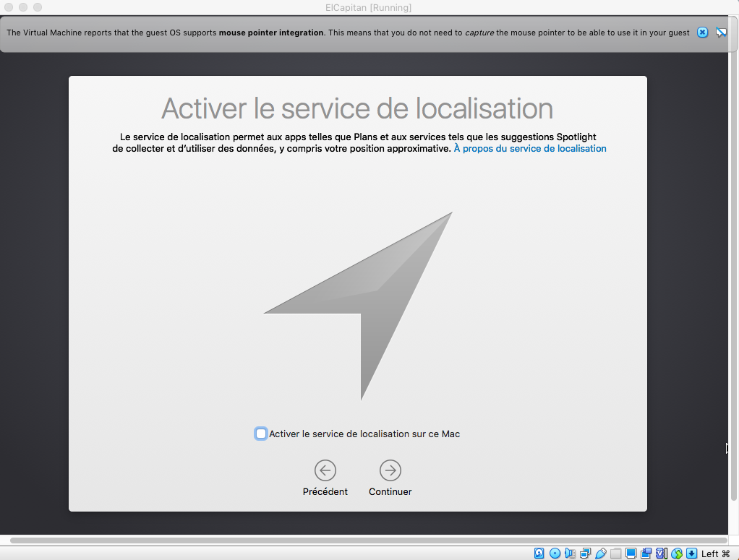Open the network adapters indicator

pos(586,553)
